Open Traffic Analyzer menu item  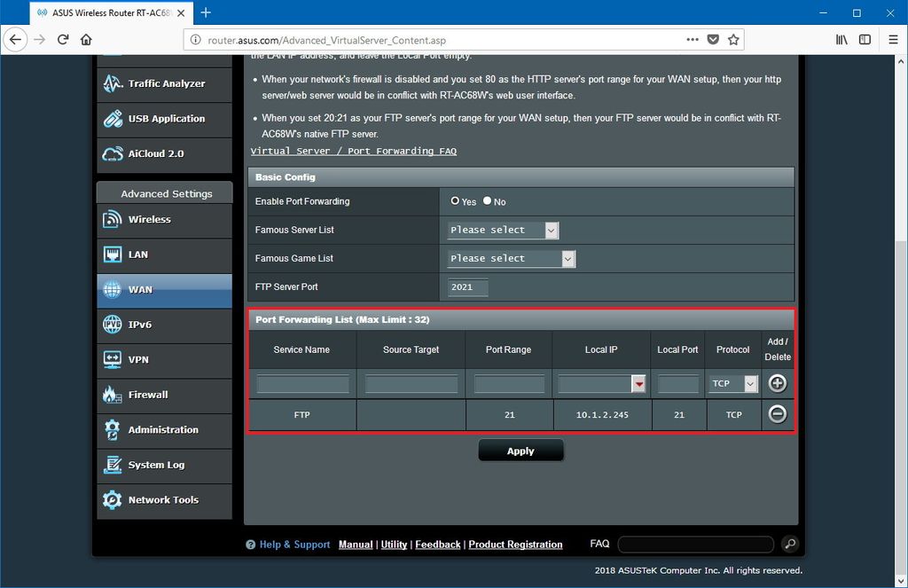tap(164, 84)
